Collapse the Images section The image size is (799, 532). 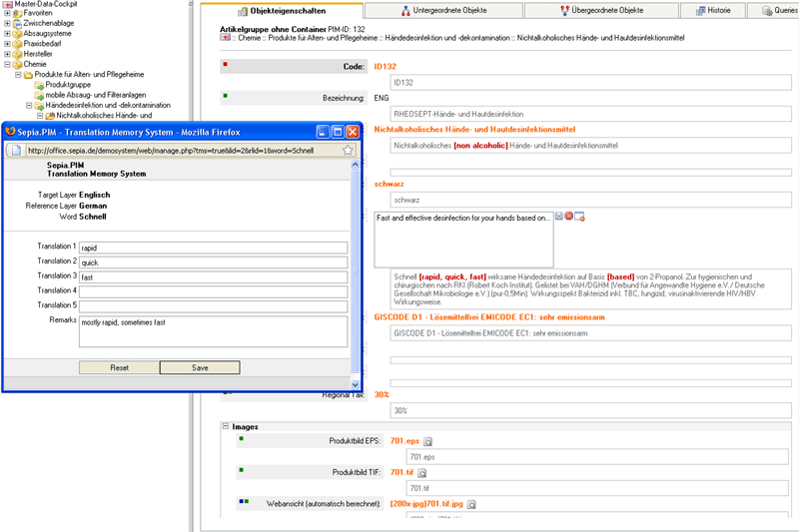pyautogui.click(x=226, y=426)
